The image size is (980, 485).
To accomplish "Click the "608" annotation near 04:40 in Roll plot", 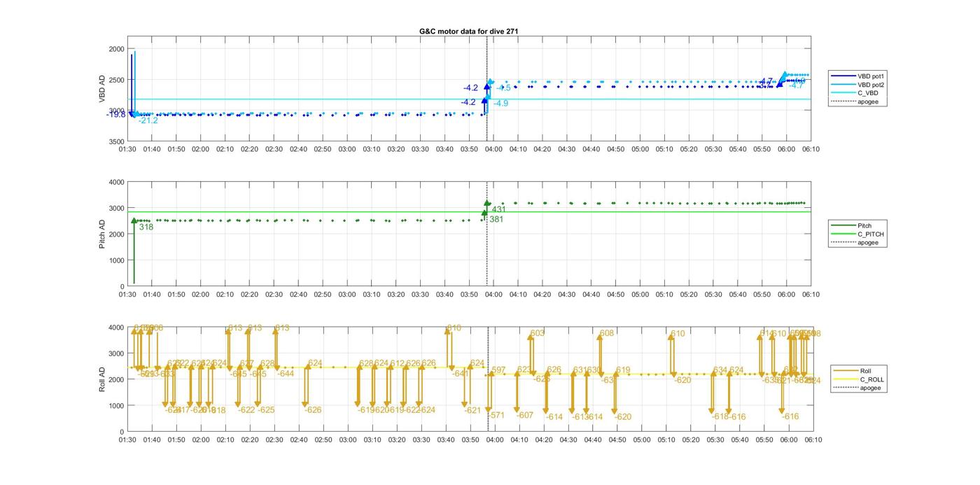I will [607, 334].
